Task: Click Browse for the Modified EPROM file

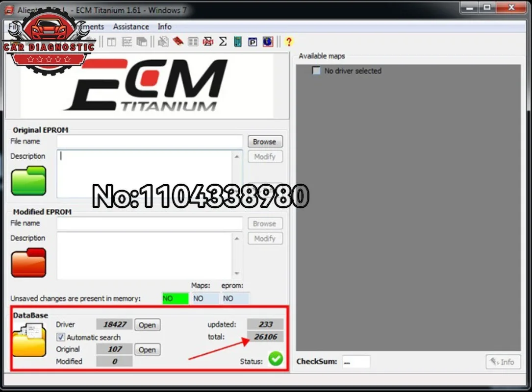Action: 265,224
